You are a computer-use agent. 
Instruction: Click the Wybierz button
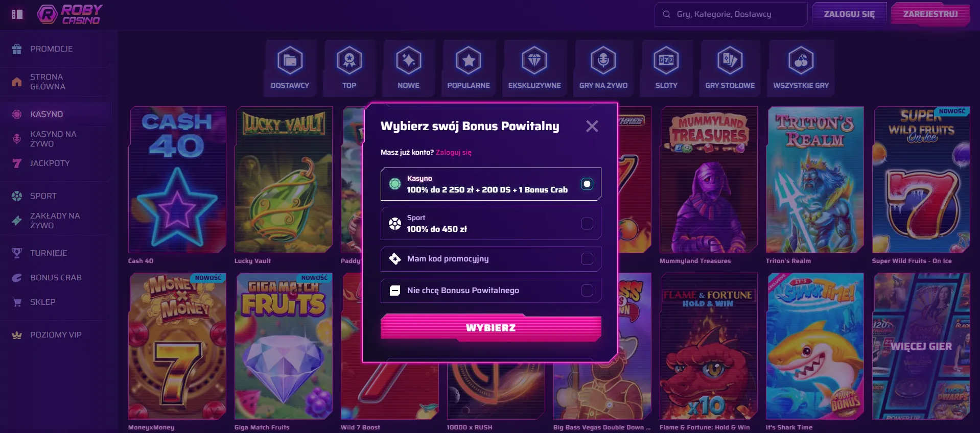tap(491, 327)
